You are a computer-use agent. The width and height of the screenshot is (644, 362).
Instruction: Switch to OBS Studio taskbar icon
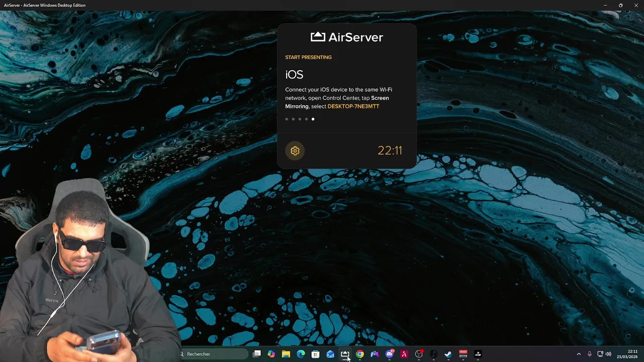(419, 354)
